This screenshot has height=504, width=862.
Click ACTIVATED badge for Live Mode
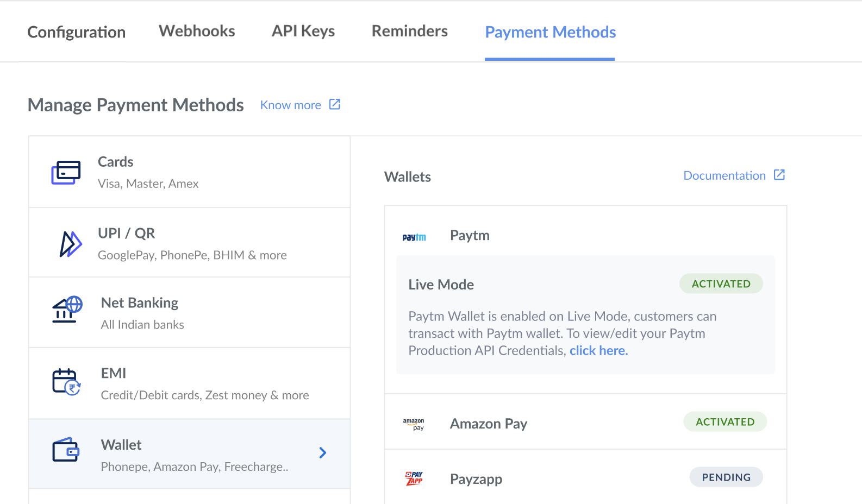tap(721, 283)
